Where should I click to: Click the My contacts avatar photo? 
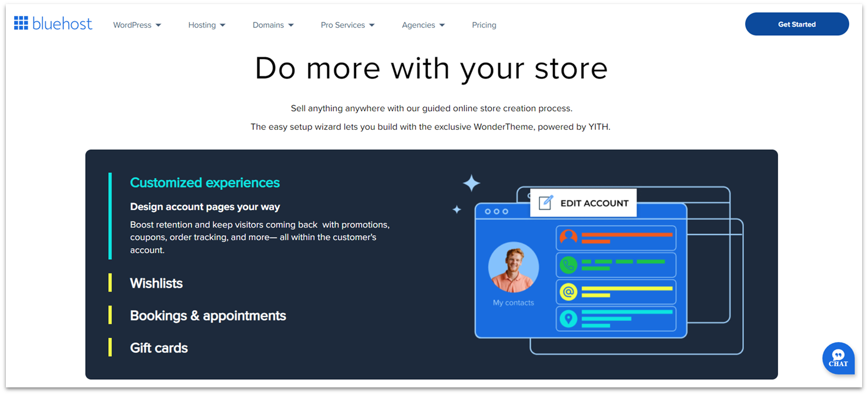click(x=514, y=266)
